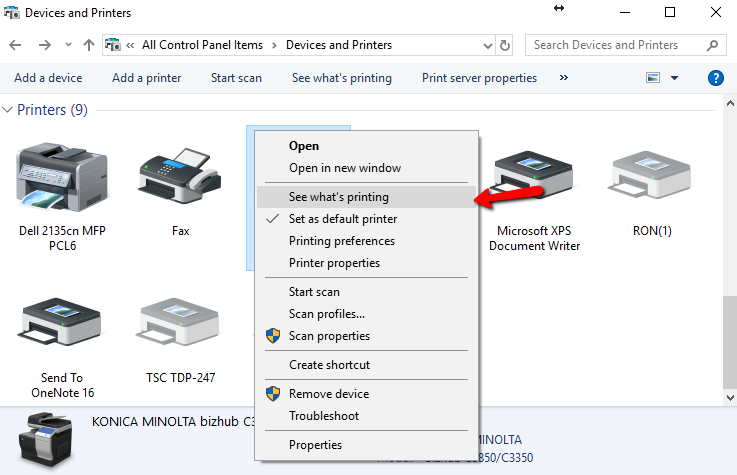Screen dimensions: 737x475
Task: Open the recent locations dropdown arrow
Action: click(x=68, y=45)
